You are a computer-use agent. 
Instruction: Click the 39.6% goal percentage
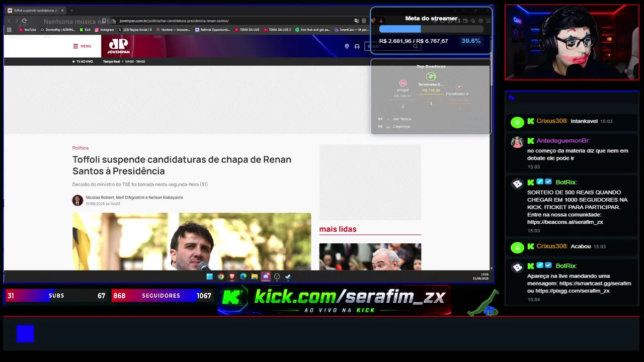coord(471,41)
